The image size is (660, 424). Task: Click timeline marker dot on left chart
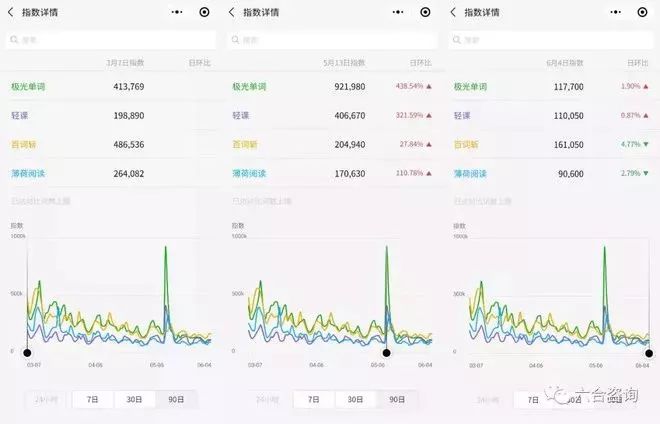click(x=27, y=352)
